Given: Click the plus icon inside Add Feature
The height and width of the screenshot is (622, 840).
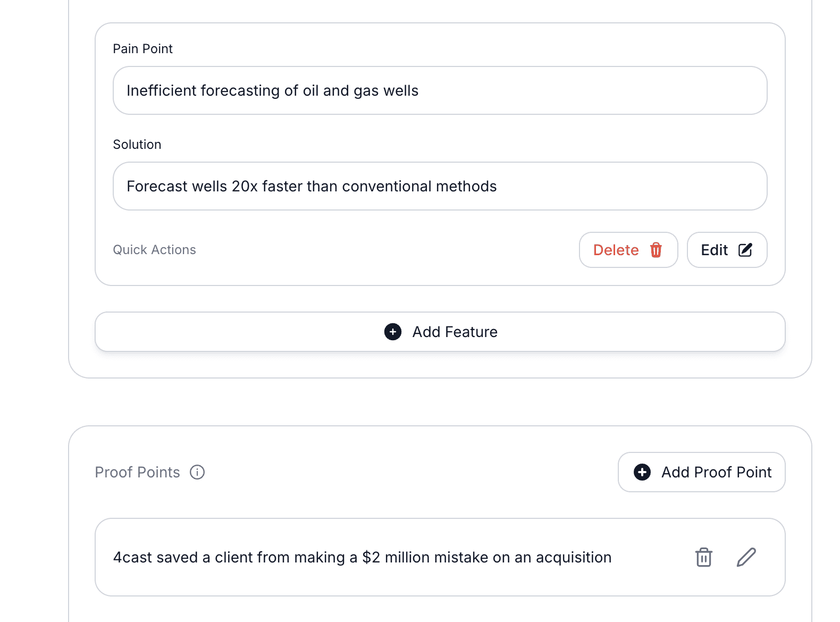Looking at the screenshot, I should click(392, 332).
